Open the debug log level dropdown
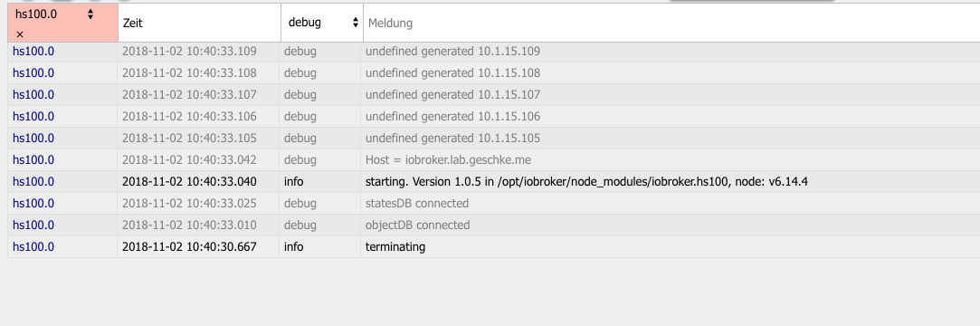980x326 pixels. click(323, 23)
